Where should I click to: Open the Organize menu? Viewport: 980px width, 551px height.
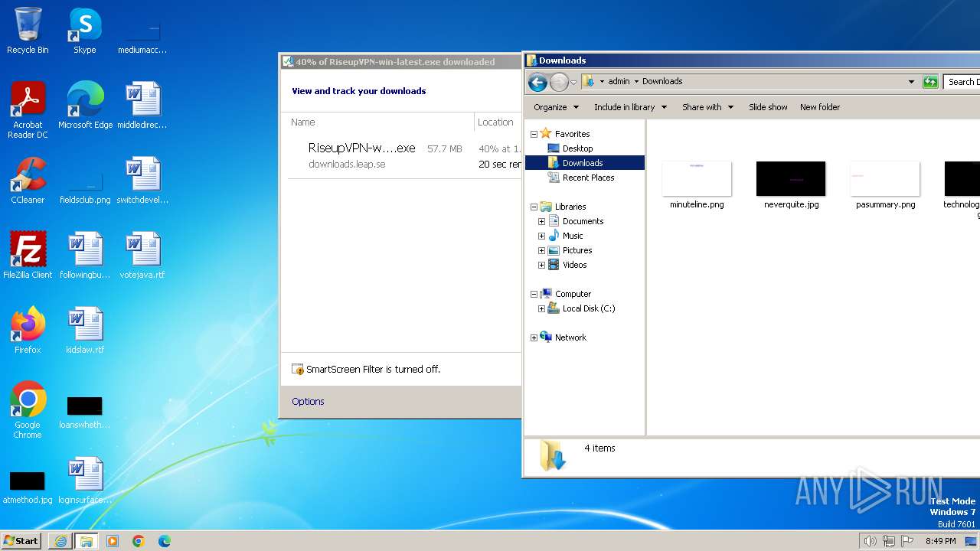[x=556, y=107]
